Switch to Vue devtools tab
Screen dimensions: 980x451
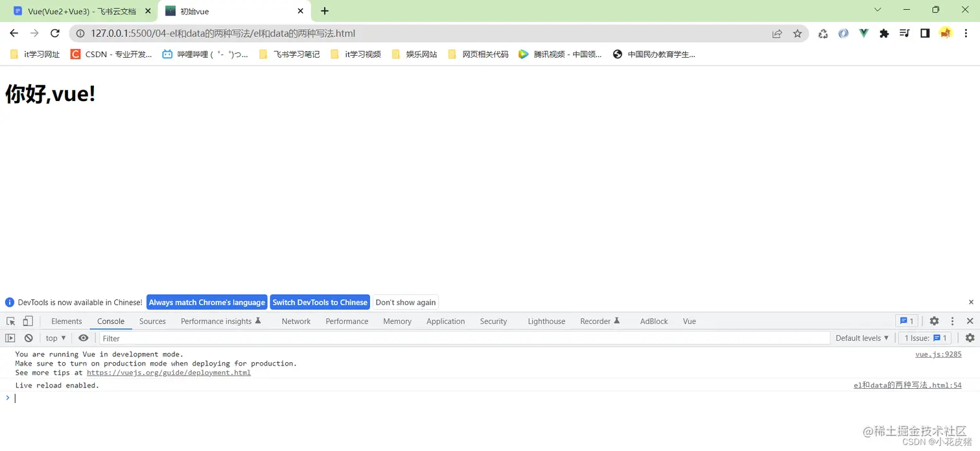[689, 321]
